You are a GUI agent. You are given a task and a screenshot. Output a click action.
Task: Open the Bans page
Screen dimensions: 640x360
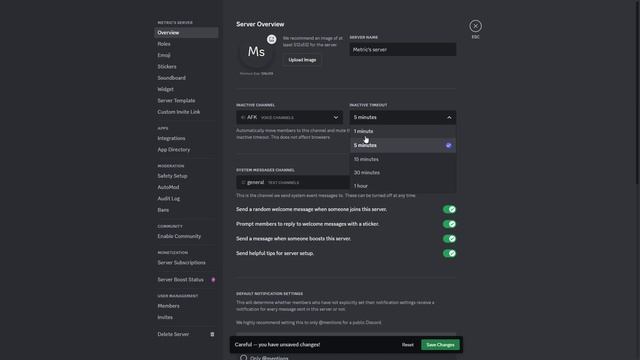(x=186, y=210)
